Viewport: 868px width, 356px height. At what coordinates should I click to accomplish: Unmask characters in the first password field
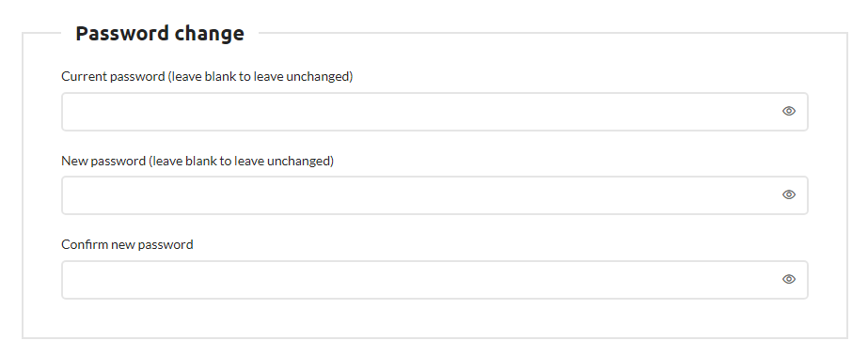click(789, 111)
